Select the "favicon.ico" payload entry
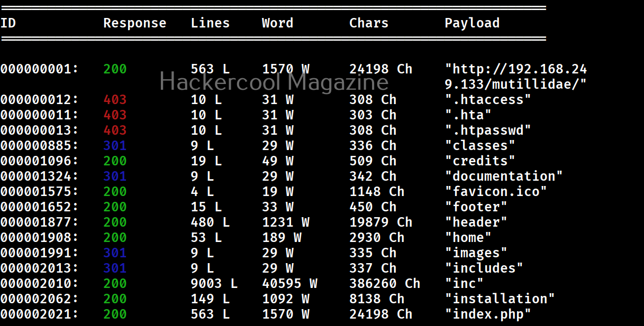Screen dimensions: 644x326 (x=496, y=192)
